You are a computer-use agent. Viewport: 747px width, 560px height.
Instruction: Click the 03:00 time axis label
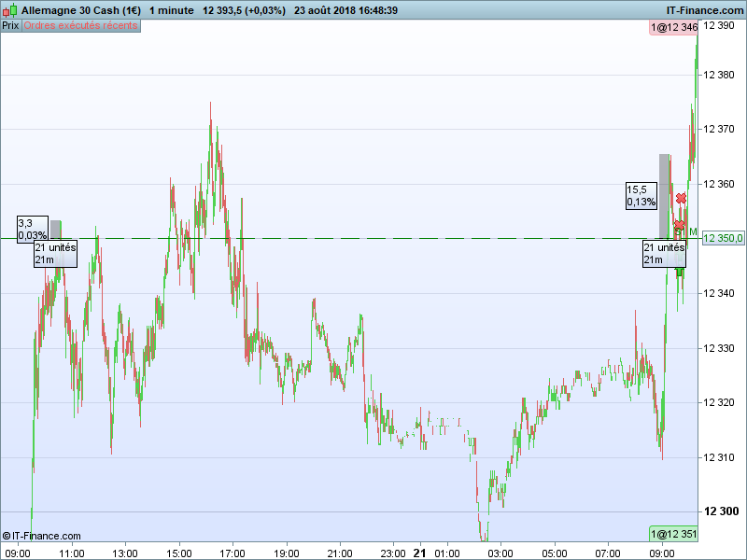500,553
